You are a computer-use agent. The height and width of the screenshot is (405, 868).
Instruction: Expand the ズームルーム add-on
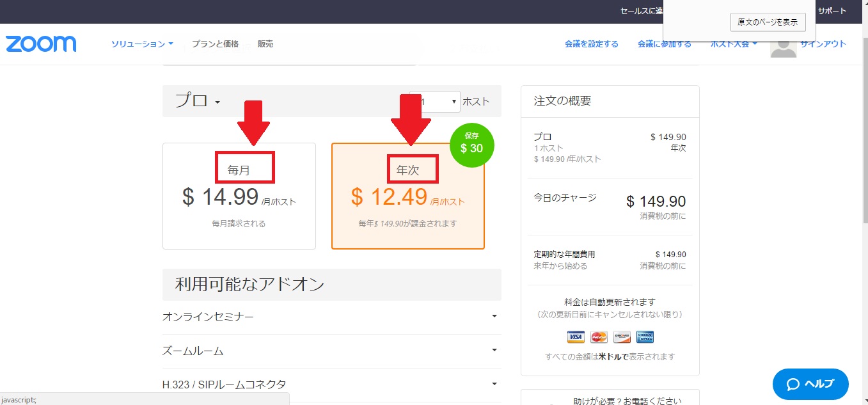331,351
